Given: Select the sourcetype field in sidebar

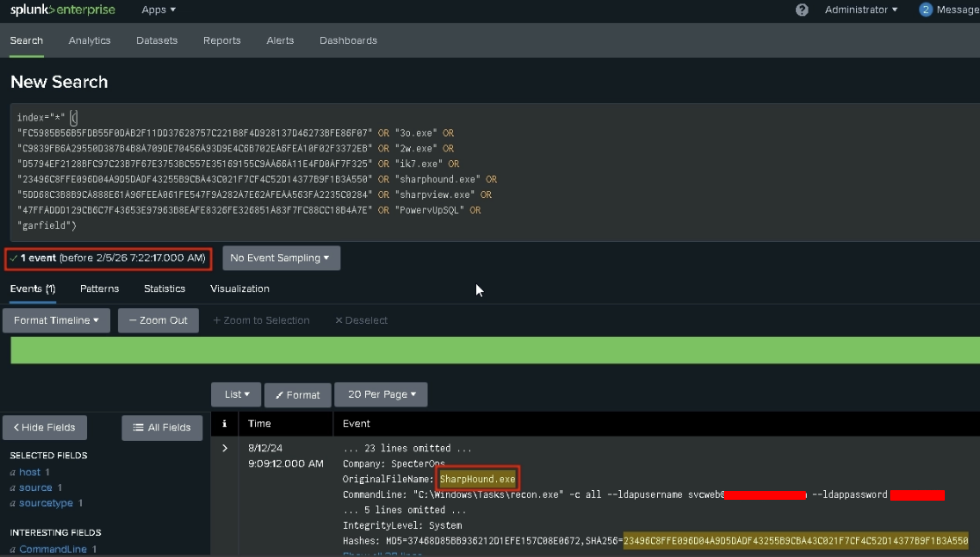Looking at the screenshot, I should [x=46, y=503].
